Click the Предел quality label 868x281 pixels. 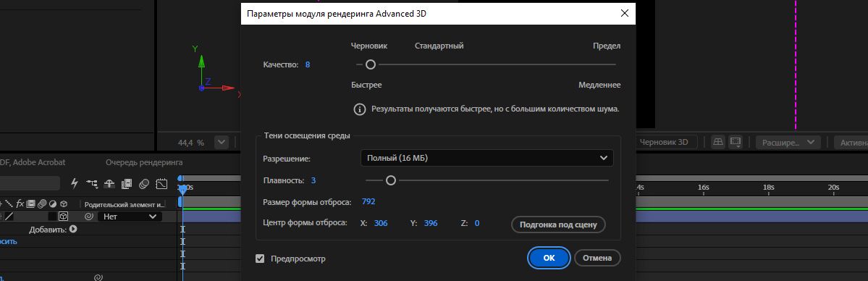pos(607,46)
